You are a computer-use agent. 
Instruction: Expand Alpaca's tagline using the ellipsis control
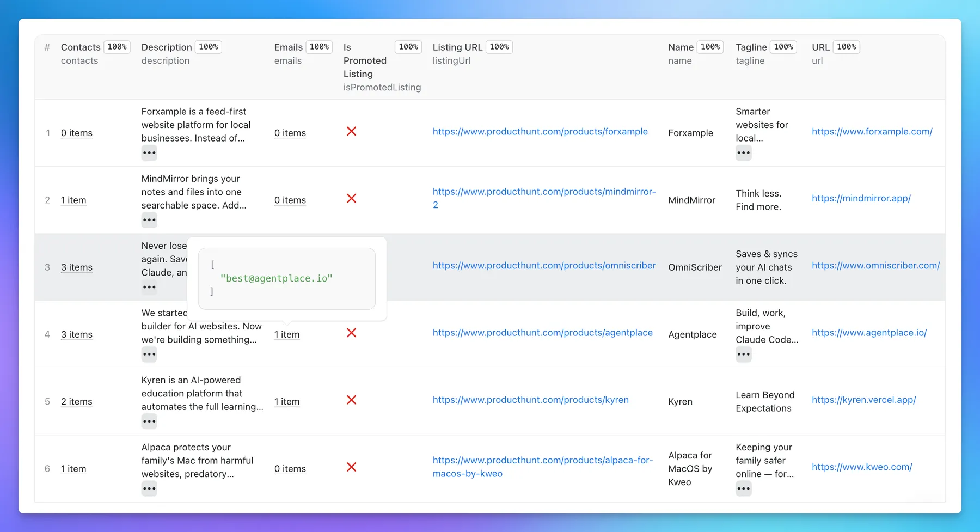pos(743,488)
